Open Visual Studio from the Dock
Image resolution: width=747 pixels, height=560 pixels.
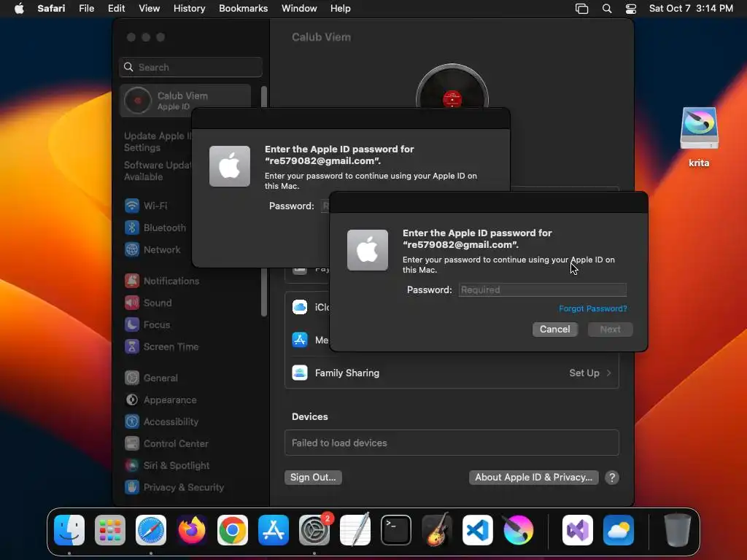click(578, 530)
